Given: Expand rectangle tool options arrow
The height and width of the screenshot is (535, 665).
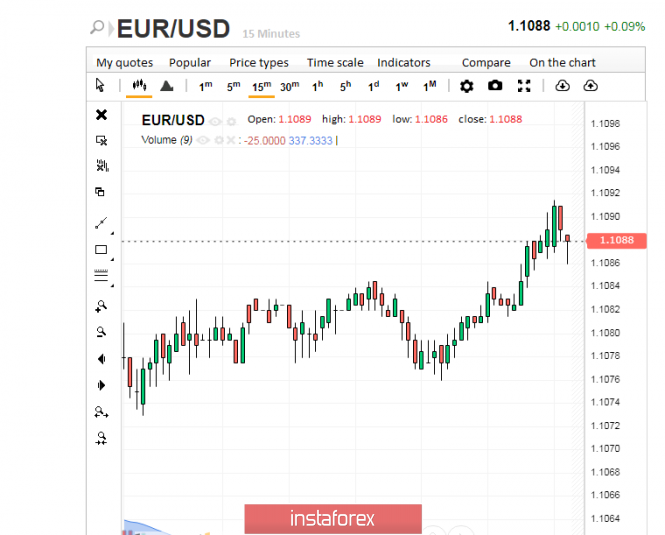Looking at the screenshot, I should (112, 259).
